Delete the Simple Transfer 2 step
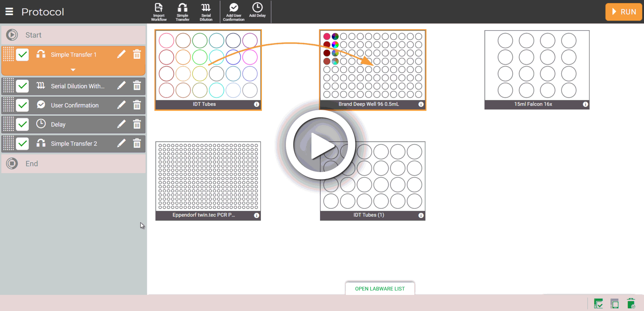 click(x=137, y=144)
